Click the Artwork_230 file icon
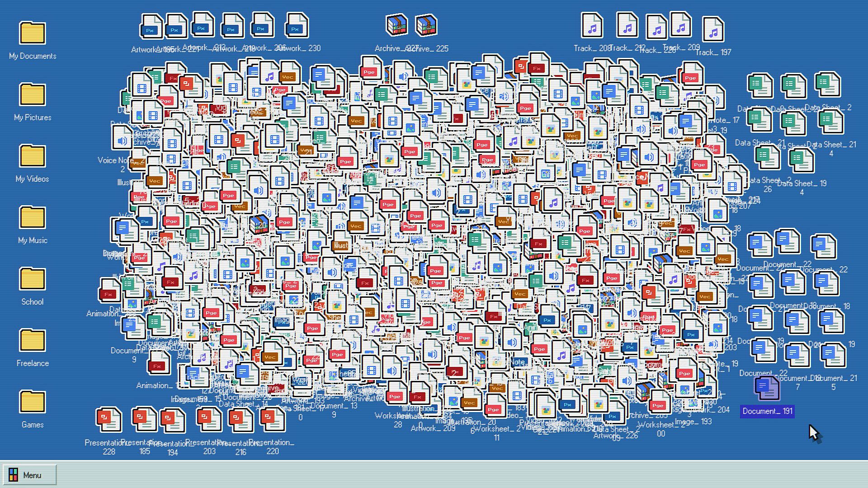868x488 pixels. [297, 25]
